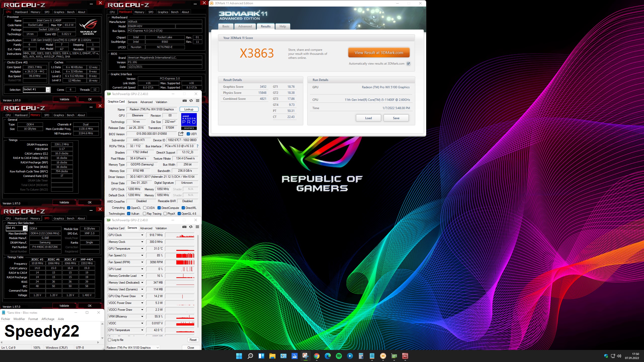
Task: Open Google Chrome from the taskbar
Action: [x=316, y=356]
